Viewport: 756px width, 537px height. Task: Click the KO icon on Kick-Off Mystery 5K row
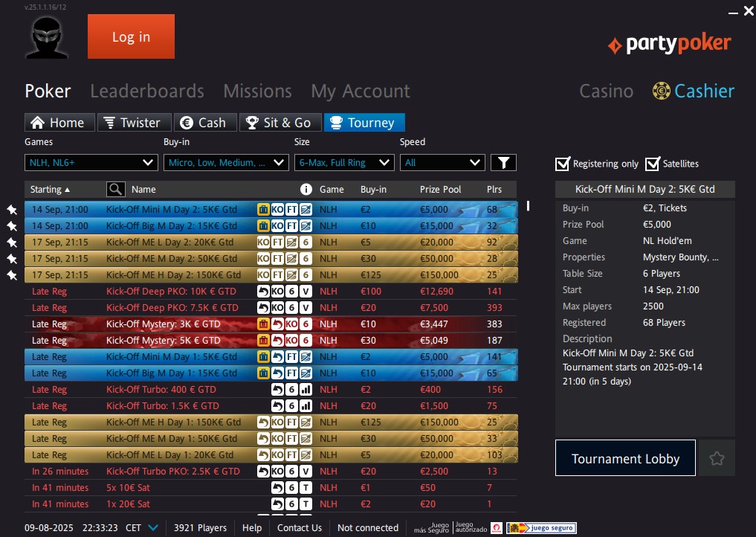[x=291, y=341]
